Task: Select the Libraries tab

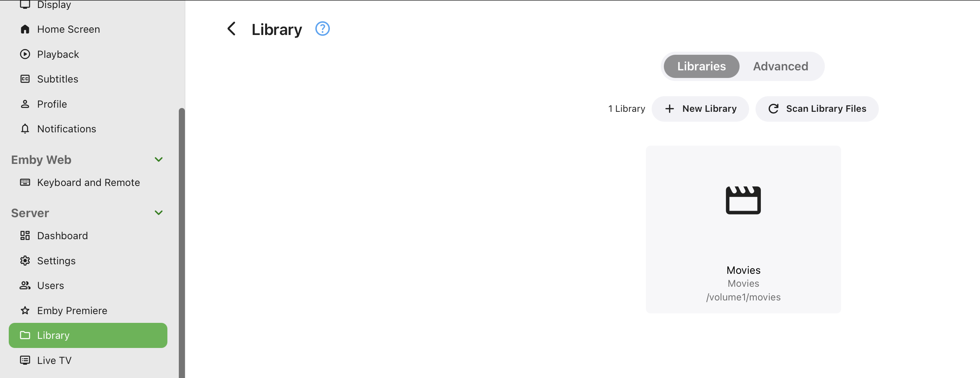Action: click(x=702, y=67)
